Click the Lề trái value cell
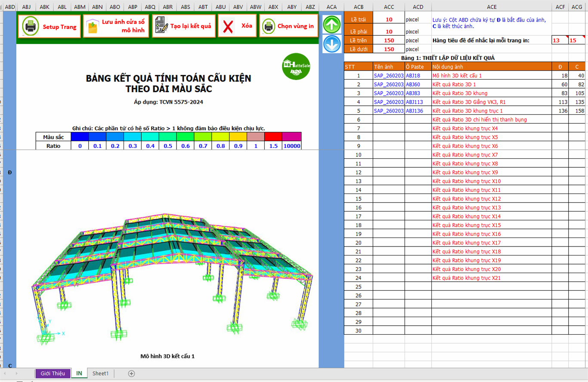This screenshot has height=382, width=588. pyautogui.click(x=389, y=20)
